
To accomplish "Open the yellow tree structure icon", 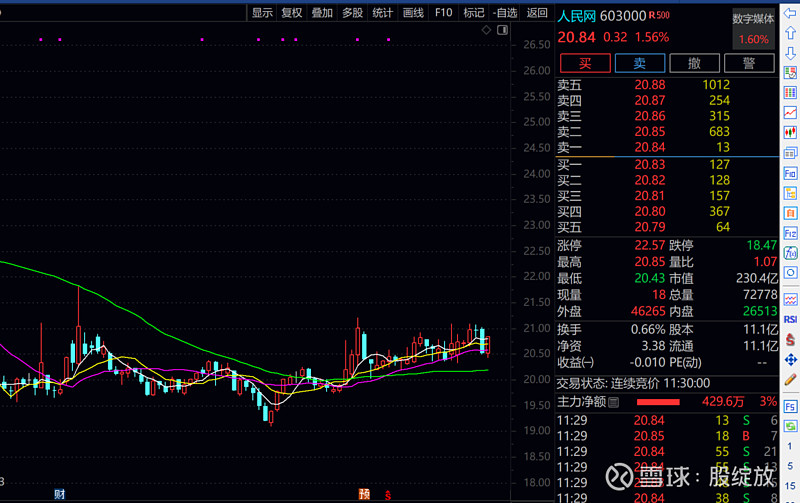I will (x=790, y=193).
